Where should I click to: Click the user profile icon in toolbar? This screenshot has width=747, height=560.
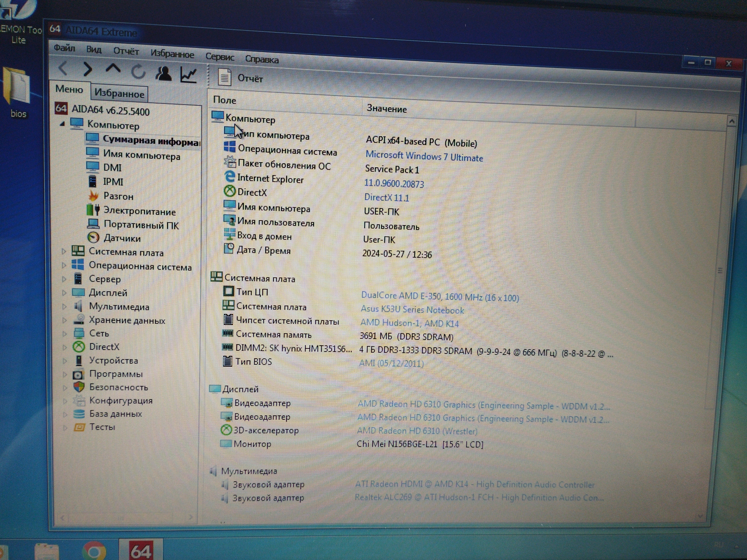point(163,73)
